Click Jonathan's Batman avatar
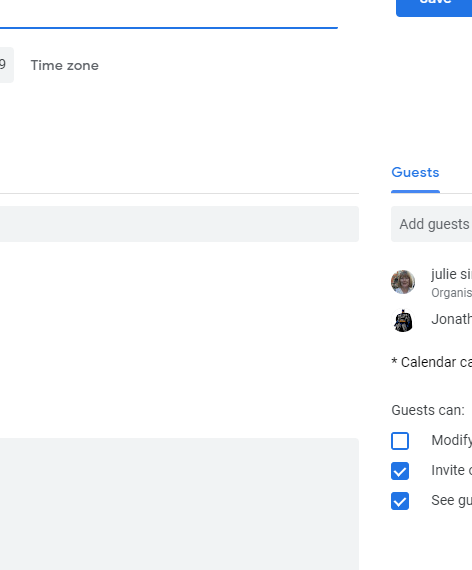The height and width of the screenshot is (570, 472). click(403, 321)
